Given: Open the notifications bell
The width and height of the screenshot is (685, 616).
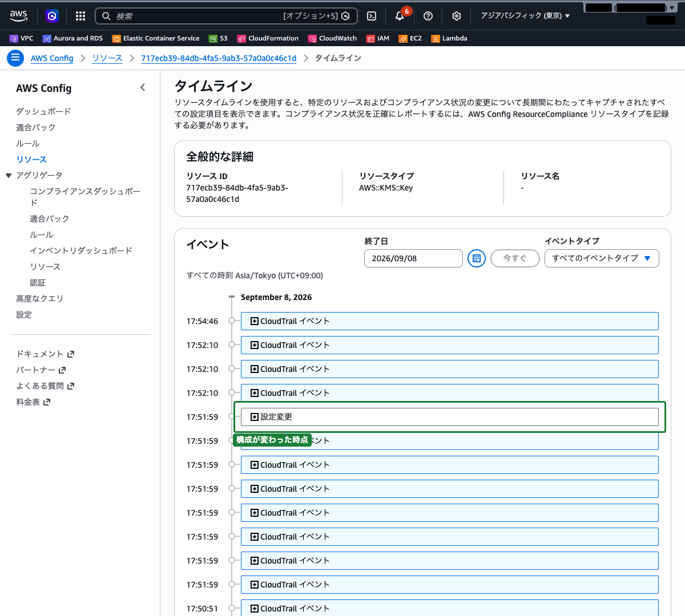Looking at the screenshot, I should coord(400,16).
